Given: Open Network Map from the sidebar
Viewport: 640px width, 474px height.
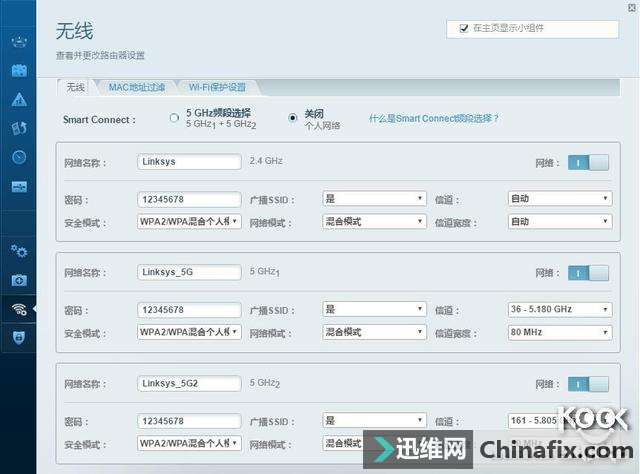Looking at the screenshot, I should [x=19, y=41].
